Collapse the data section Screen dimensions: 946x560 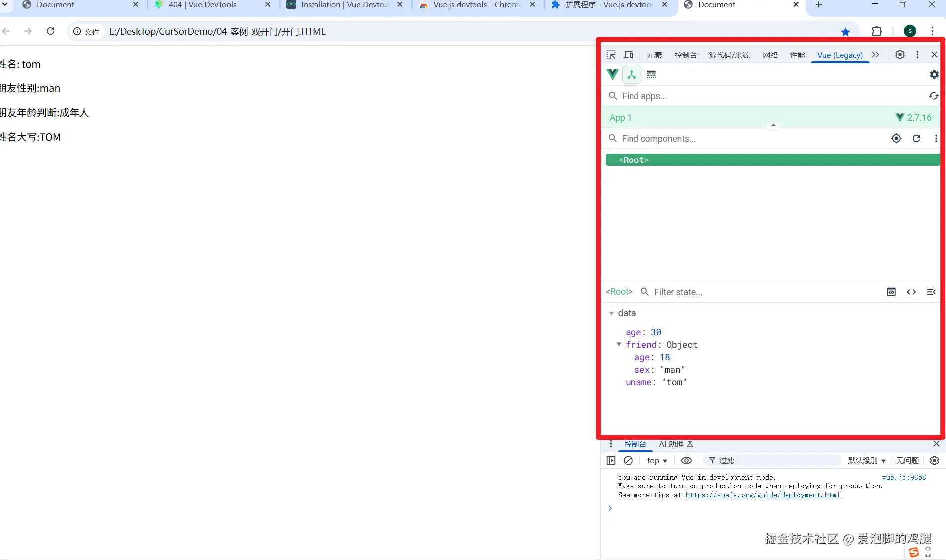[611, 314]
